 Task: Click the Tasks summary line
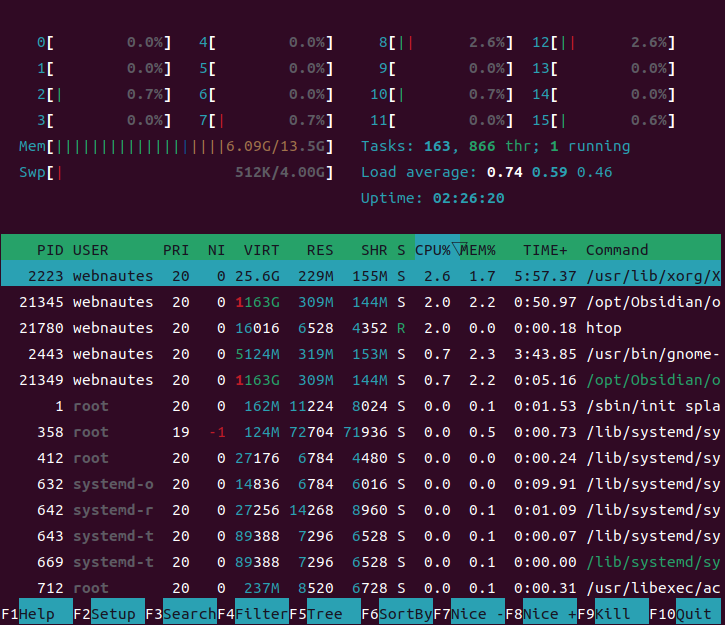pyautogui.click(x=495, y=146)
